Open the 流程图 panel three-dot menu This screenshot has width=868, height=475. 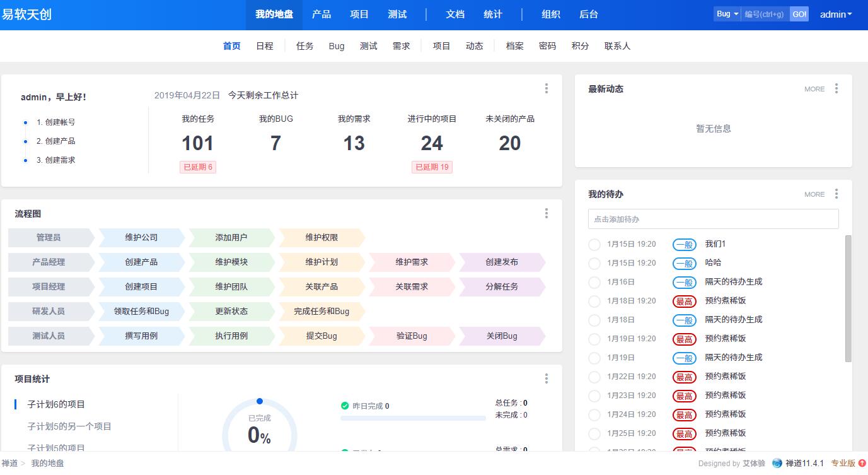click(546, 214)
